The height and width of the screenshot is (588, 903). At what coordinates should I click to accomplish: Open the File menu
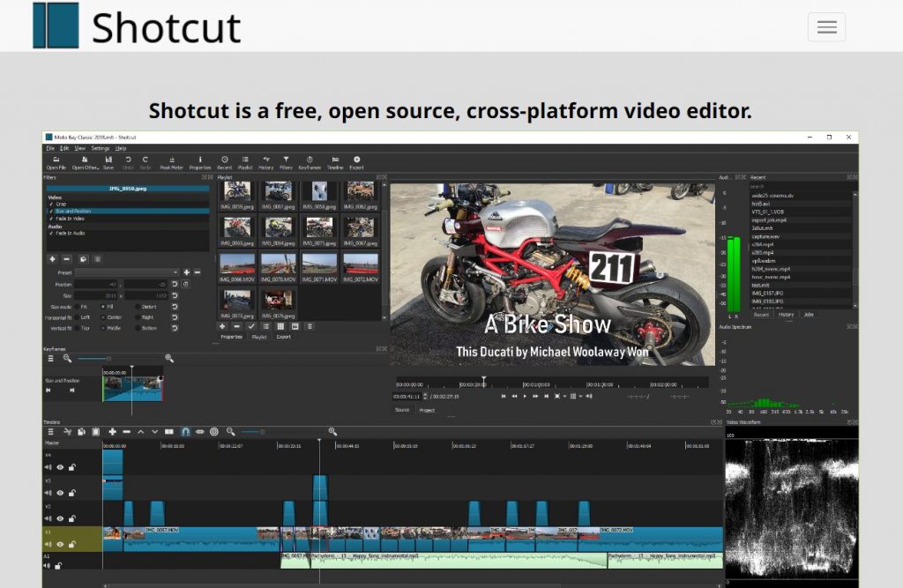(50, 148)
